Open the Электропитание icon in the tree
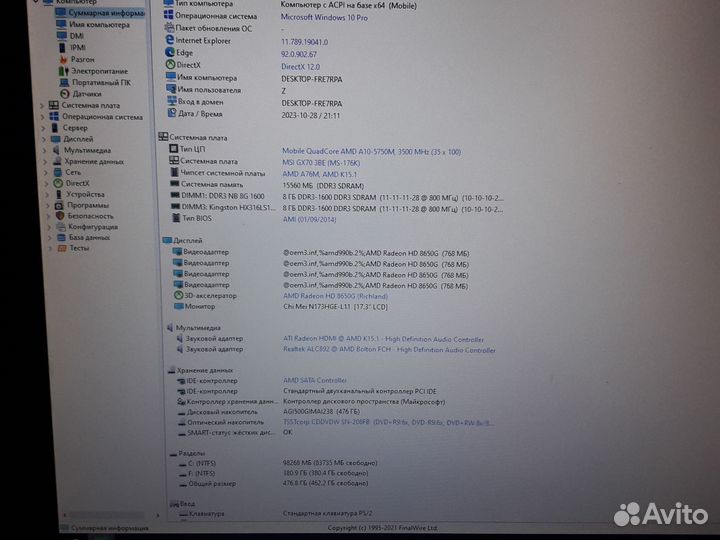720x540 pixels. (x=63, y=71)
